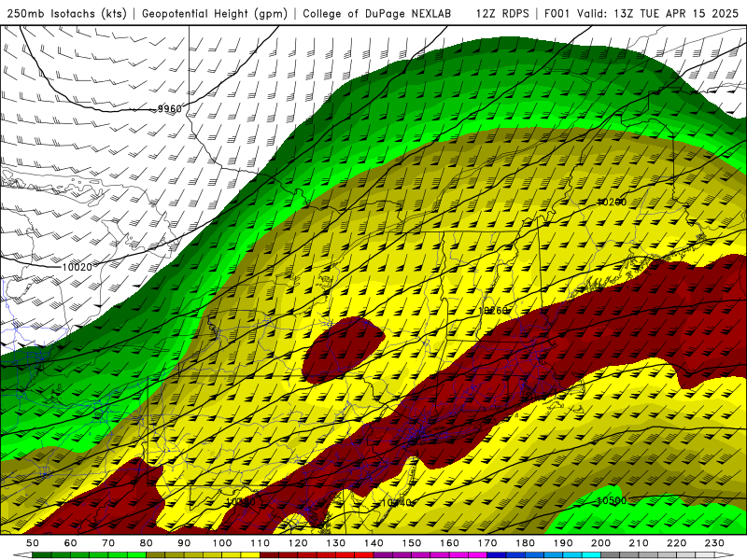The height and width of the screenshot is (560, 747).
Task: Click the 180 knot value on color scale
Action: [525, 543]
